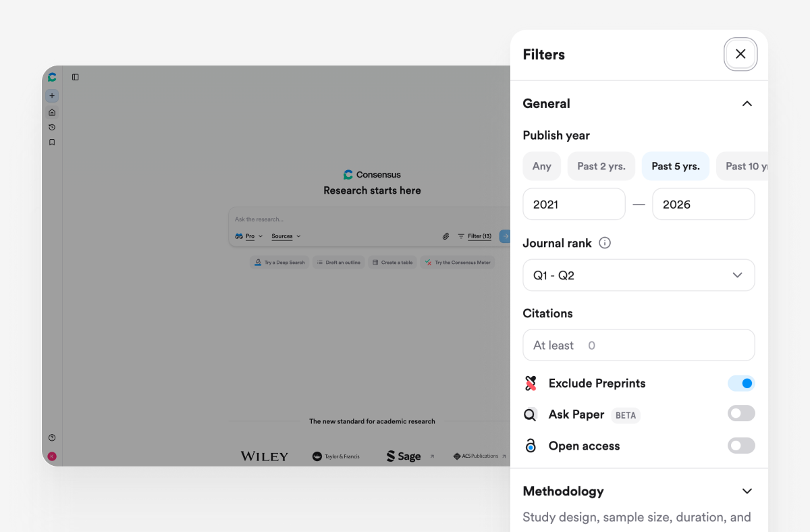Viewport: 810px width, 532px height.
Task: Click Draft an outline chip
Action: point(340,263)
